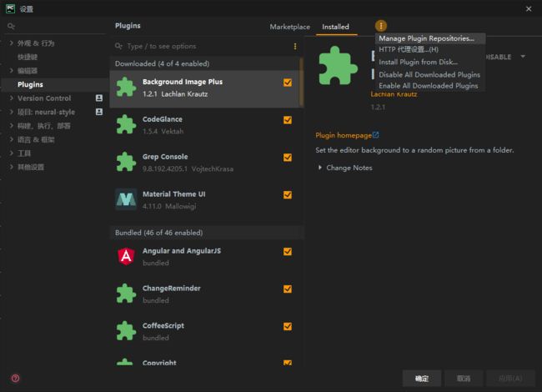Switch to the Marketplace tab
The image size is (542, 392).
(289, 27)
